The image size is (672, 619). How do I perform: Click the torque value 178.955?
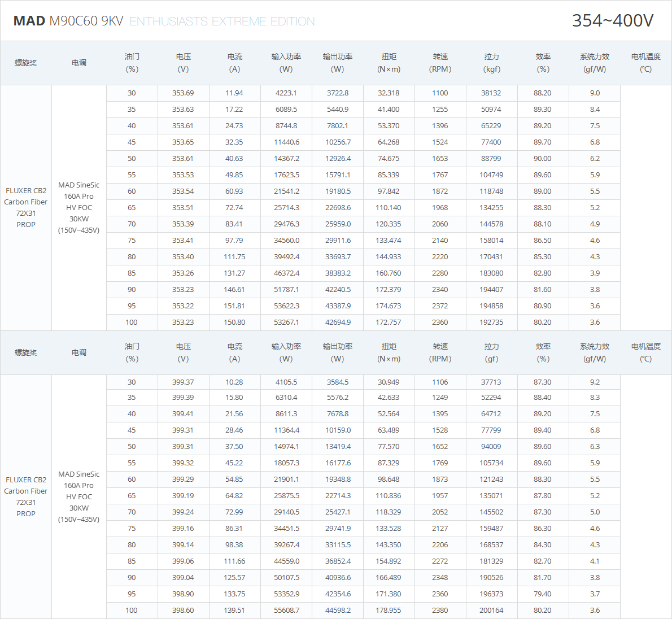point(389,611)
